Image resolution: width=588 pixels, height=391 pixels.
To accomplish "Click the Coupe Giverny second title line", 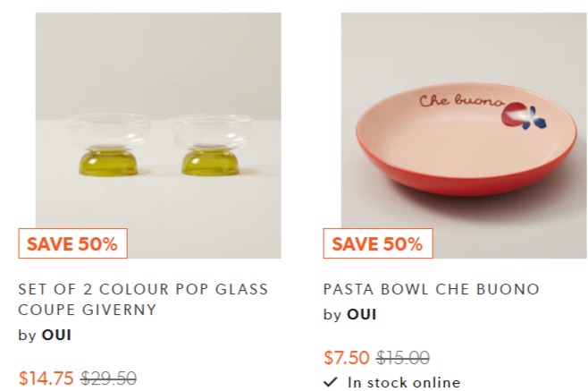I will (x=87, y=310).
